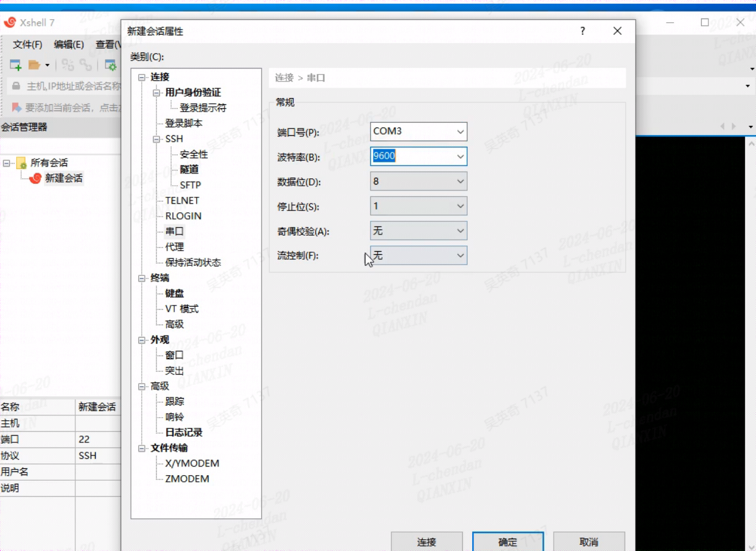Select X/YMODEM under 文件传输

(x=193, y=463)
